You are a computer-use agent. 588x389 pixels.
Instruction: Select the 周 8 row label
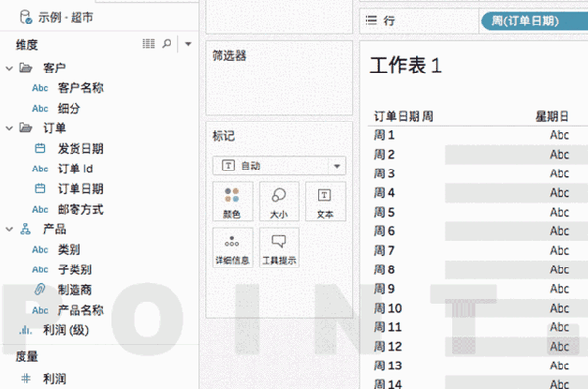[x=384, y=269]
